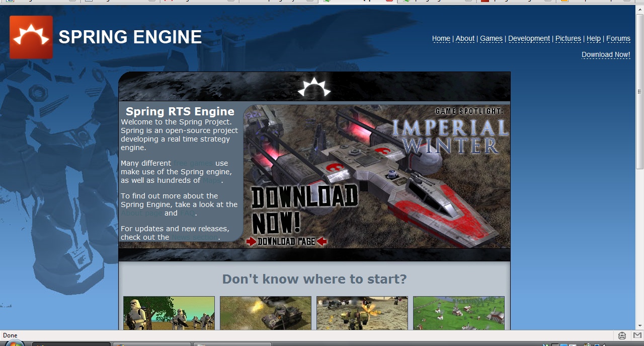This screenshot has width=644, height=346.
Task: Click the DOWNLOAD PAGE link on spotlight image
Action: pos(286,242)
